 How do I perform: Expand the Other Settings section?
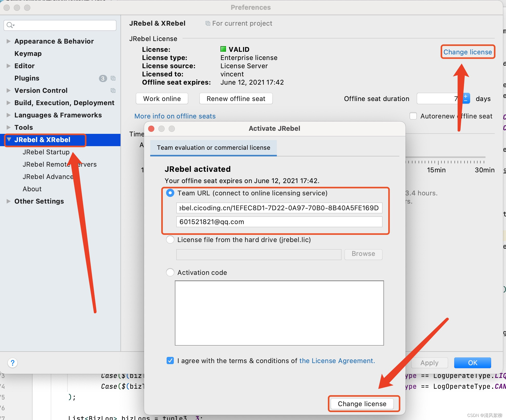[8, 201]
